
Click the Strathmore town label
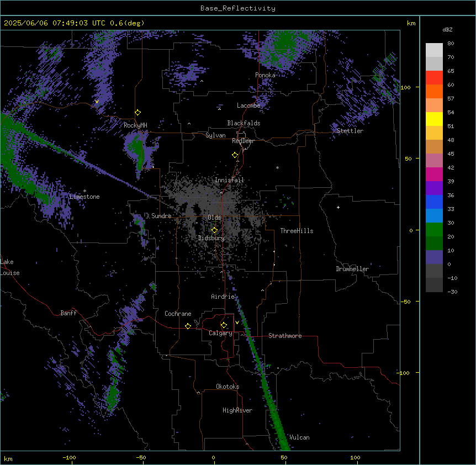pos(285,336)
